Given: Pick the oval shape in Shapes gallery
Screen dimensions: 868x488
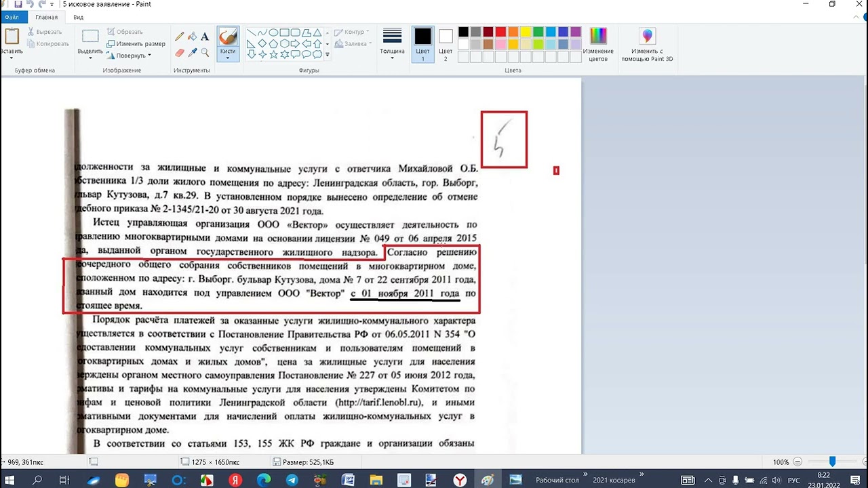Looking at the screenshot, I should (x=273, y=32).
